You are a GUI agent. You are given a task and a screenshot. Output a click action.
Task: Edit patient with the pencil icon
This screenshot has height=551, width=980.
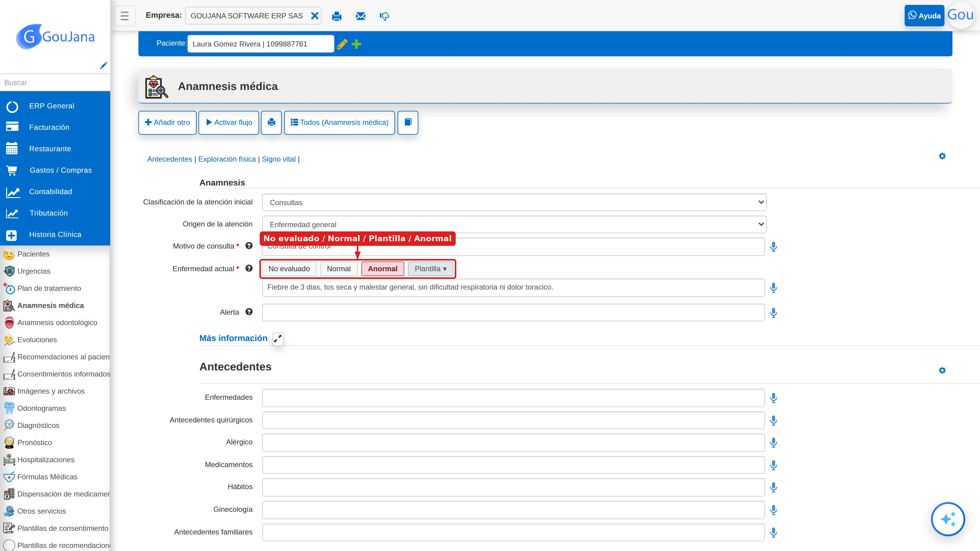point(342,44)
